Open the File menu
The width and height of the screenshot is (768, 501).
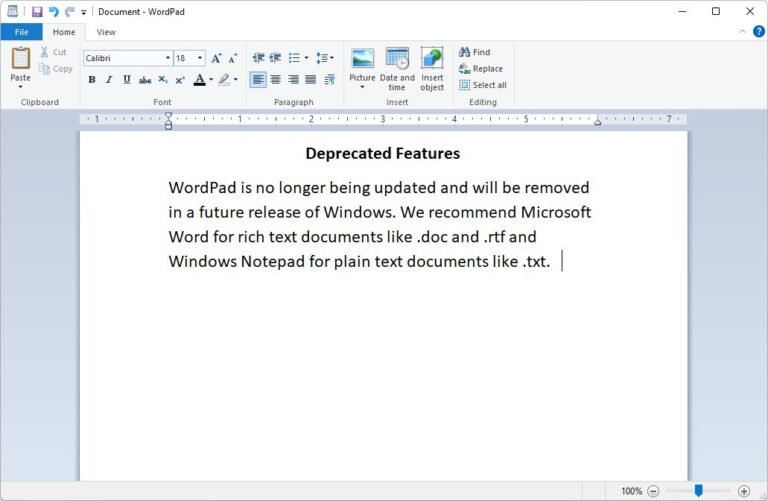pyautogui.click(x=21, y=32)
